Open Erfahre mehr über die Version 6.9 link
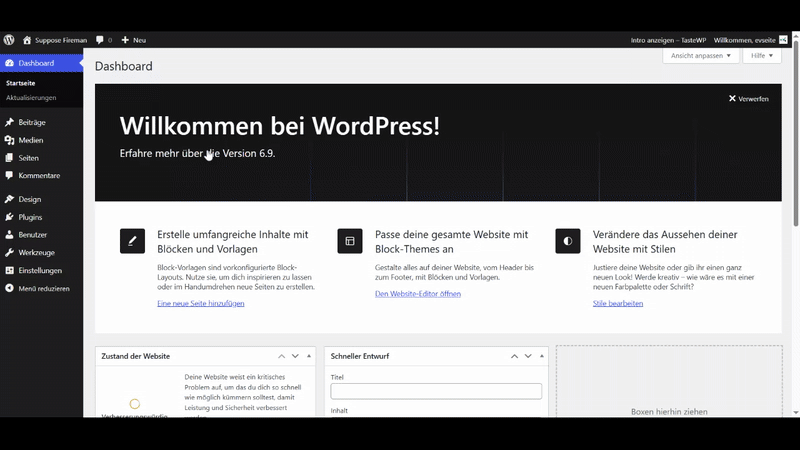 [197, 153]
